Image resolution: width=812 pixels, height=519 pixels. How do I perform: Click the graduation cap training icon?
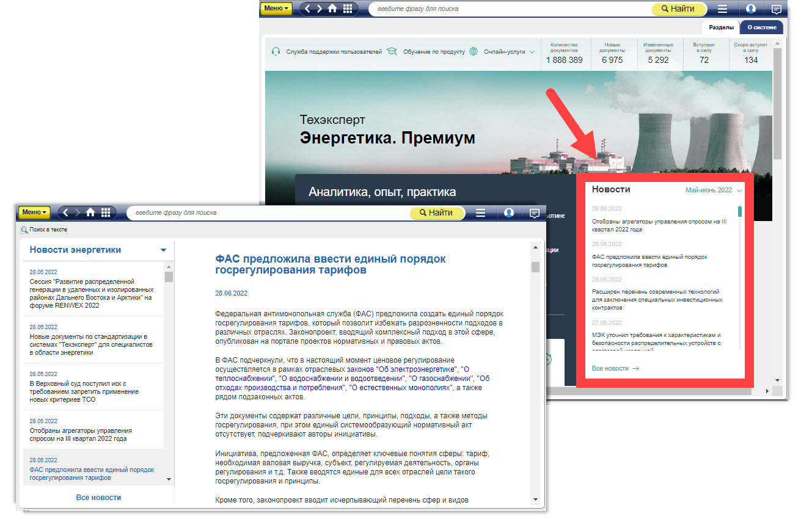pos(392,52)
